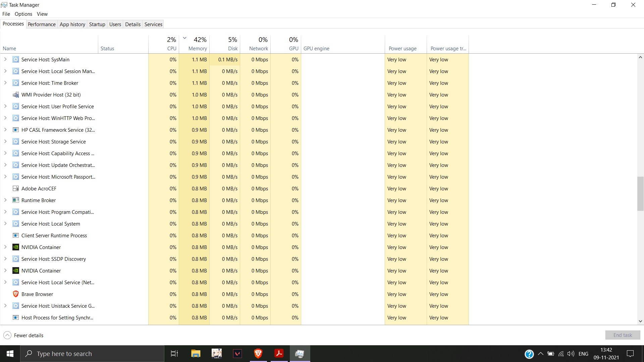Viewport: 644px width, 362px height.
Task: Sort by the Memory column header
Action: pyautogui.click(x=197, y=48)
